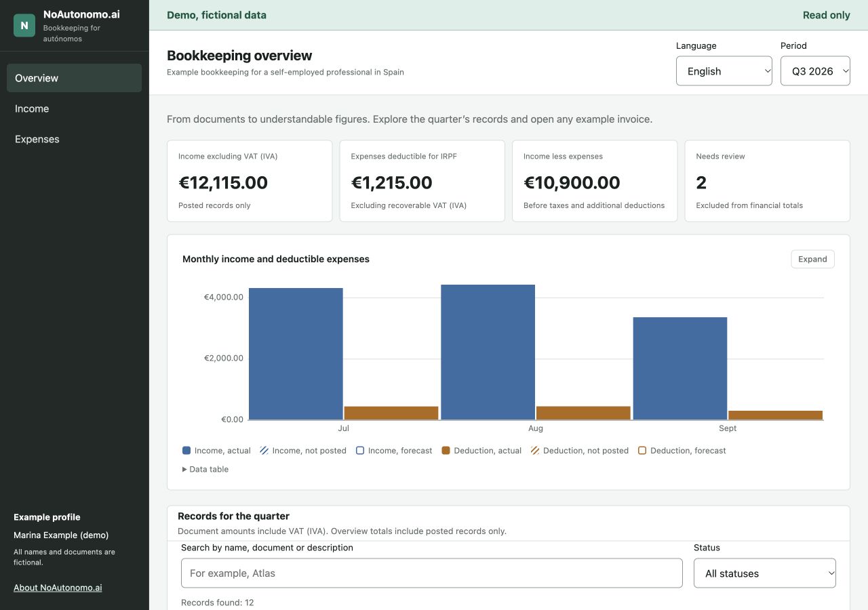
Task: Open the Overview sidebar section
Action: [x=74, y=78]
